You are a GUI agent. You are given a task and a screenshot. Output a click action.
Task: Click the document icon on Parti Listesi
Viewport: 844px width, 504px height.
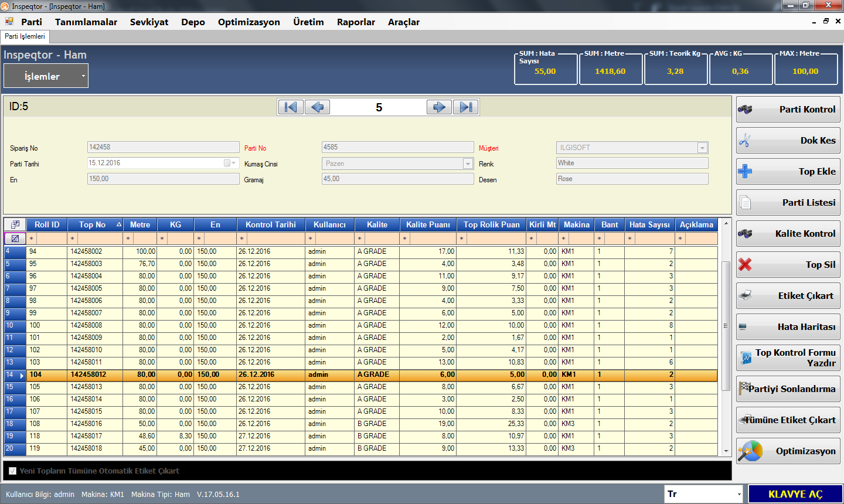[x=745, y=202]
